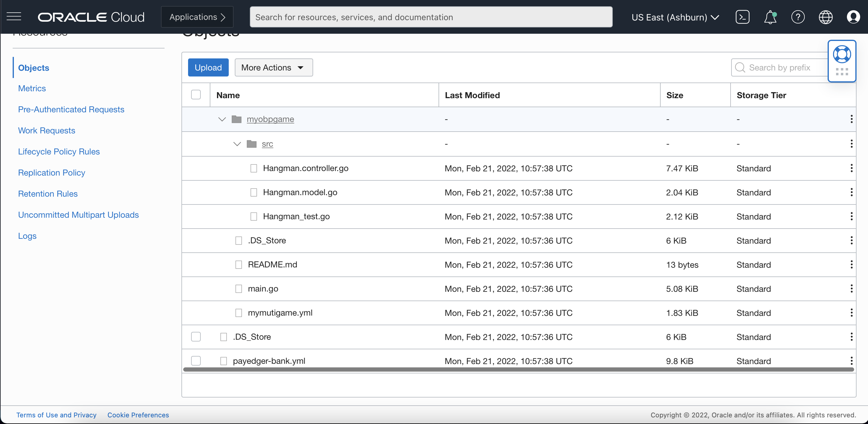
Task: Switch to the Metrics section
Action: 32,88
